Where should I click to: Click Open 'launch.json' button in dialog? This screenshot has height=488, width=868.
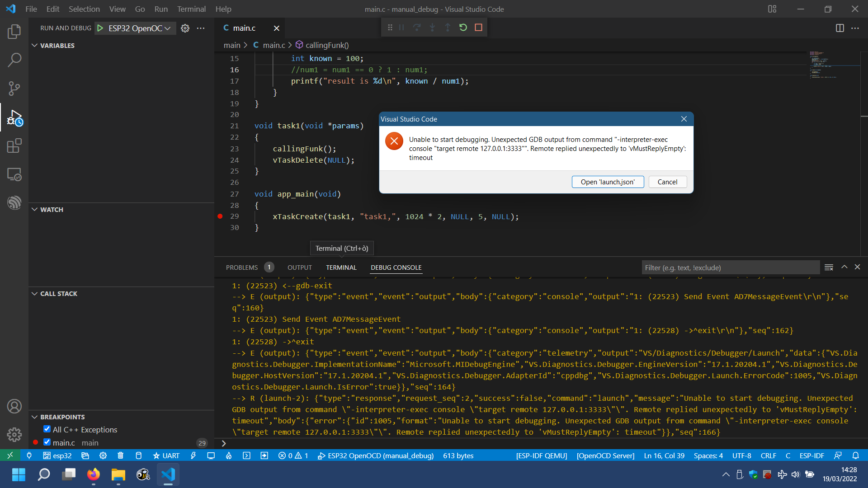(x=608, y=182)
